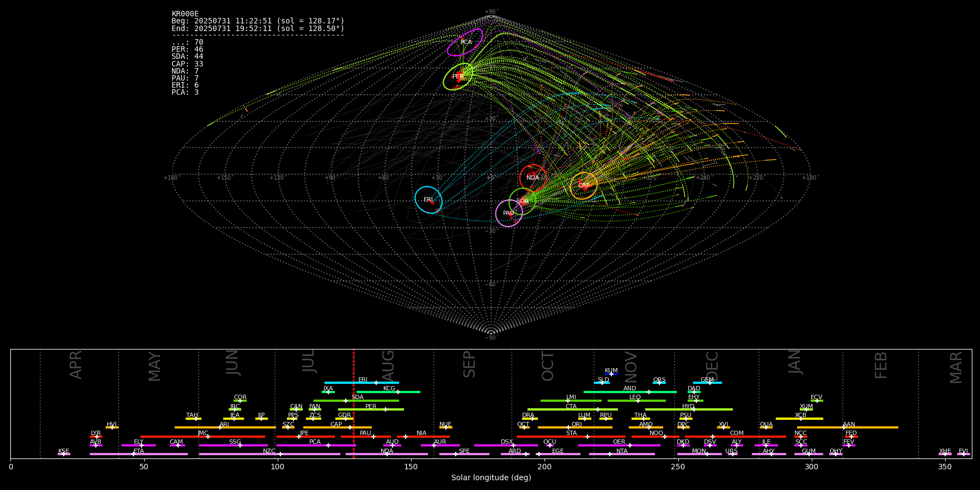Click the NTA shower bar in timeline
The height and width of the screenshot is (490, 980).
point(622,454)
